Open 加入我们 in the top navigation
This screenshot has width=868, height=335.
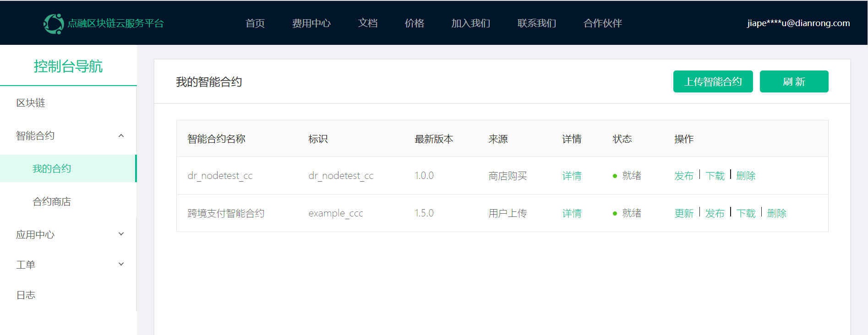coord(471,23)
